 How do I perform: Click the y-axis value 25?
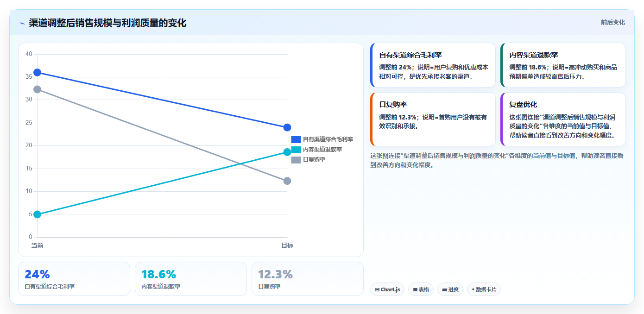click(29, 123)
